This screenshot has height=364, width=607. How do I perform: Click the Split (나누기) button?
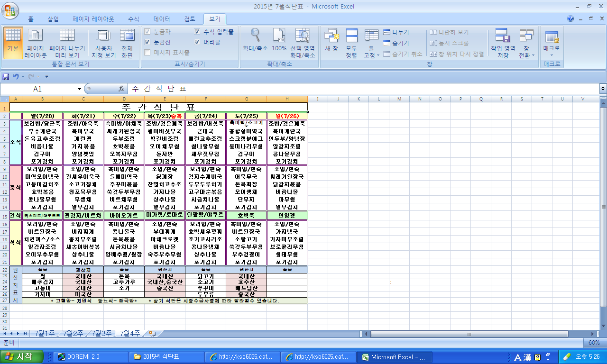tap(396, 32)
